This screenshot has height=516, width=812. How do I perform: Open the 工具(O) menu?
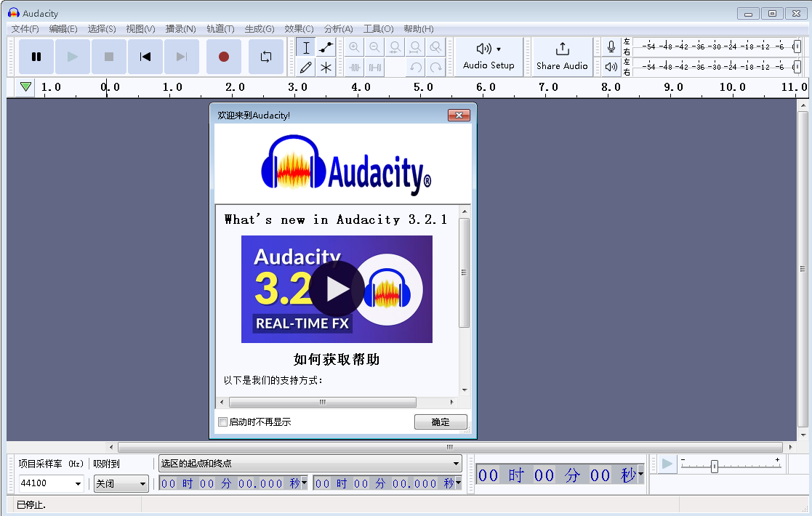tap(378, 29)
